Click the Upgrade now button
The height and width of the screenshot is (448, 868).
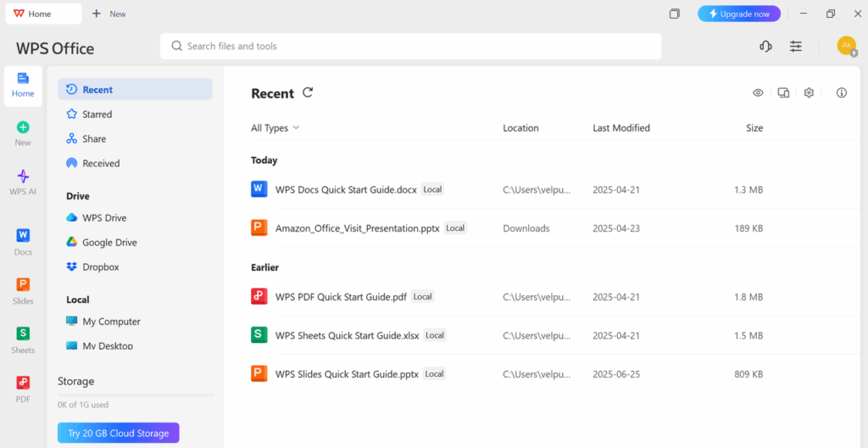(x=739, y=14)
